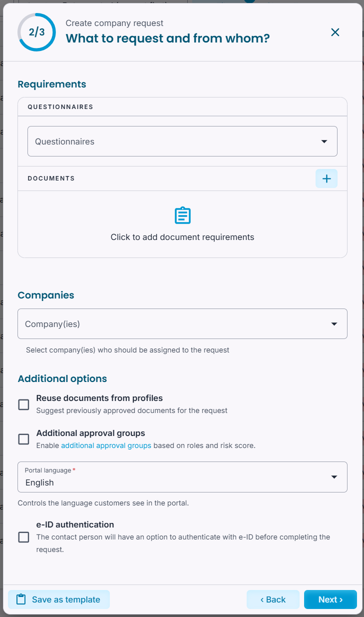Click the plus icon to add documents
The height and width of the screenshot is (617, 364).
(x=327, y=178)
